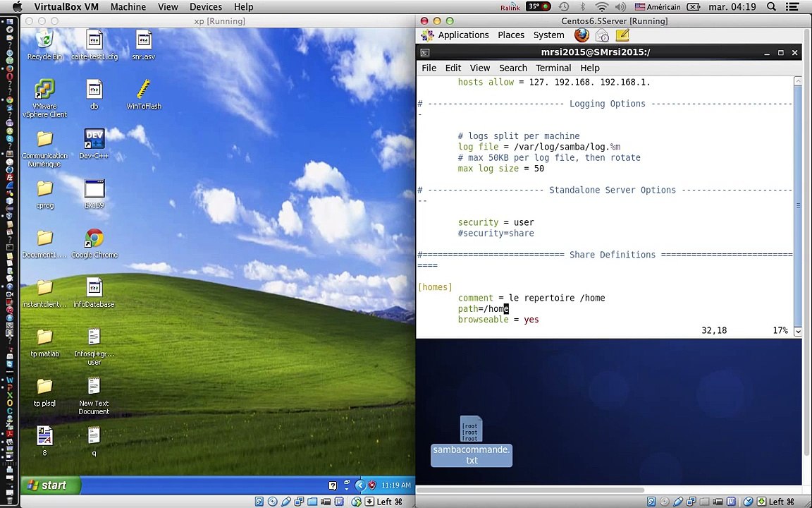Open the mail icon in the CentOS panel

[x=602, y=35]
